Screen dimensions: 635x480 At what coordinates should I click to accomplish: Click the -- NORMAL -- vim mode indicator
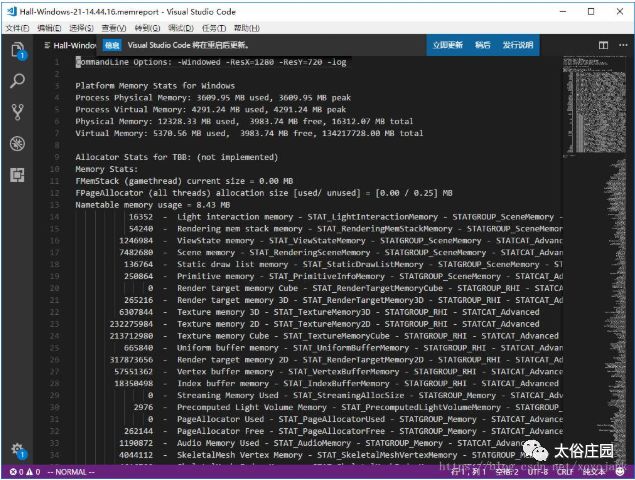tap(71, 472)
